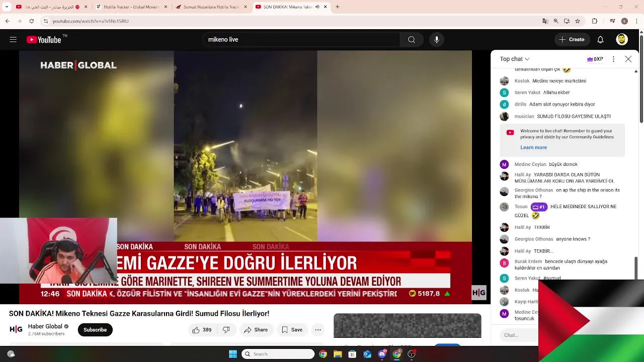Subscribe to Haber Global
644x362 pixels.
pyautogui.click(x=95, y=330)
